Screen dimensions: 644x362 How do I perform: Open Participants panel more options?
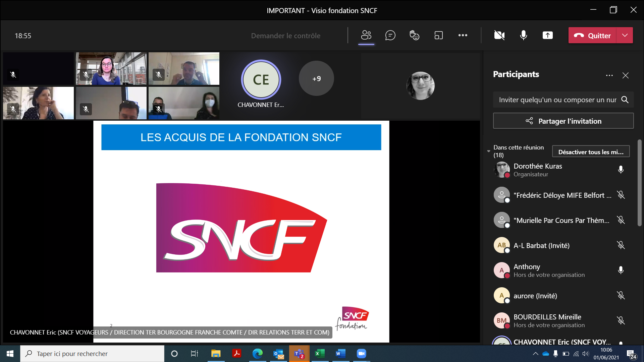(609, 75)
